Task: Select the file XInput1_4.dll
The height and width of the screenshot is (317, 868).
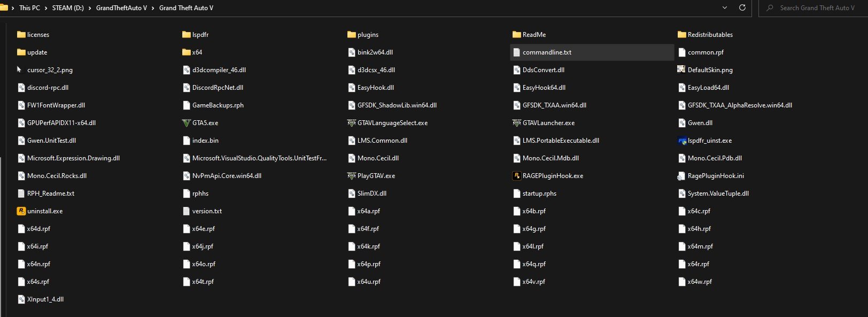Action: click(45, 299)
